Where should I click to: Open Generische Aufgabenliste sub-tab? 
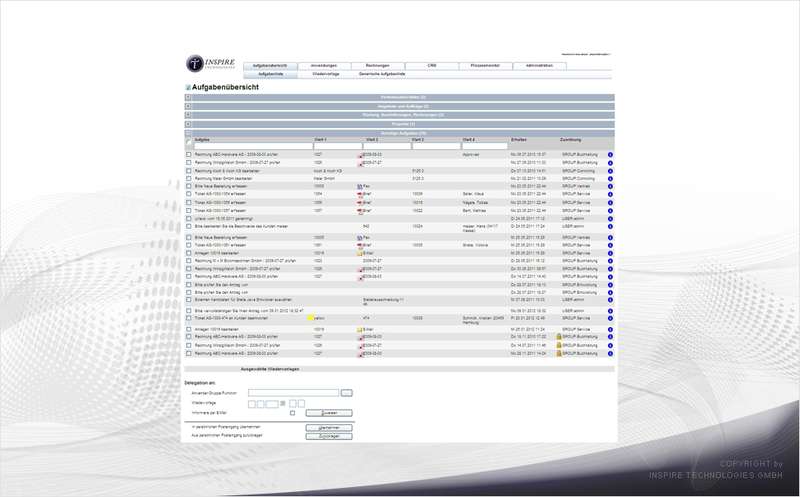(x=382, y=74)
